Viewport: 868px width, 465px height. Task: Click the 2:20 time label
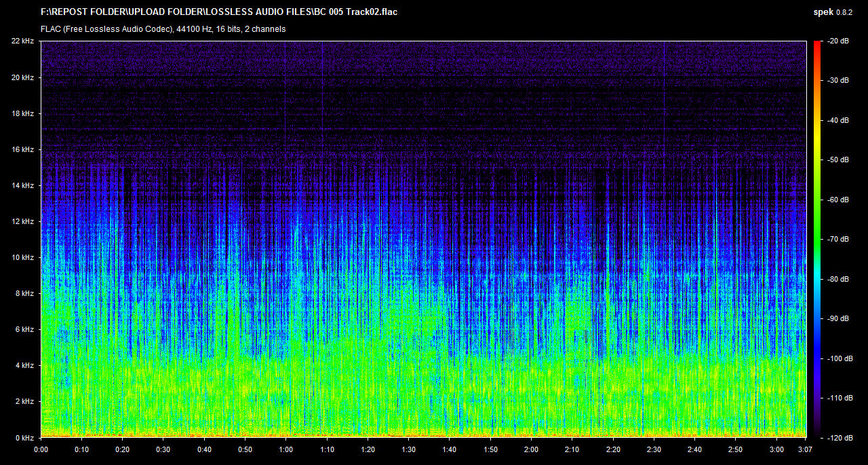613,449
